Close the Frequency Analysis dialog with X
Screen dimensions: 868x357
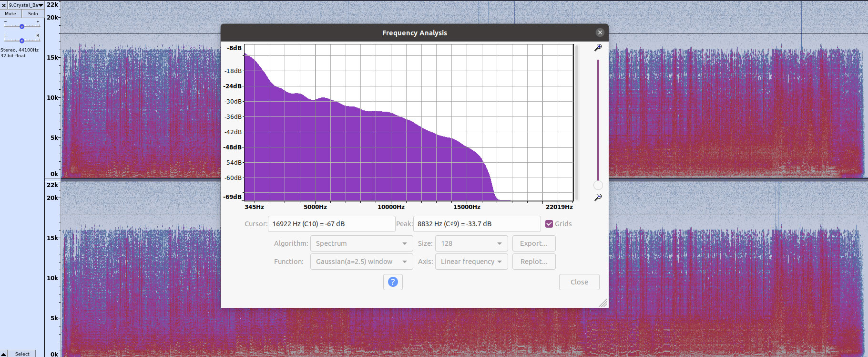[600, 32]
